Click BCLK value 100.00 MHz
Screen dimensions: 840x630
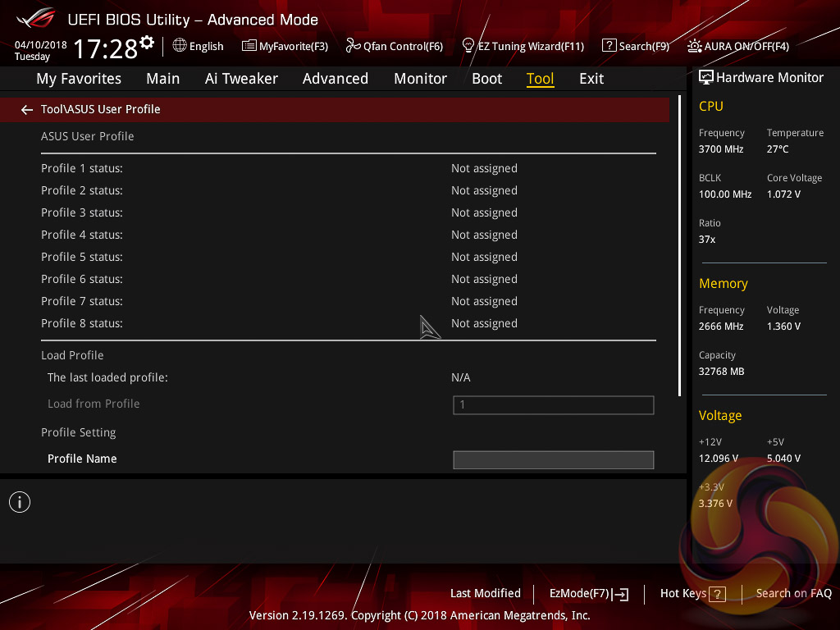pyautogui.click(x=725, y=194)
